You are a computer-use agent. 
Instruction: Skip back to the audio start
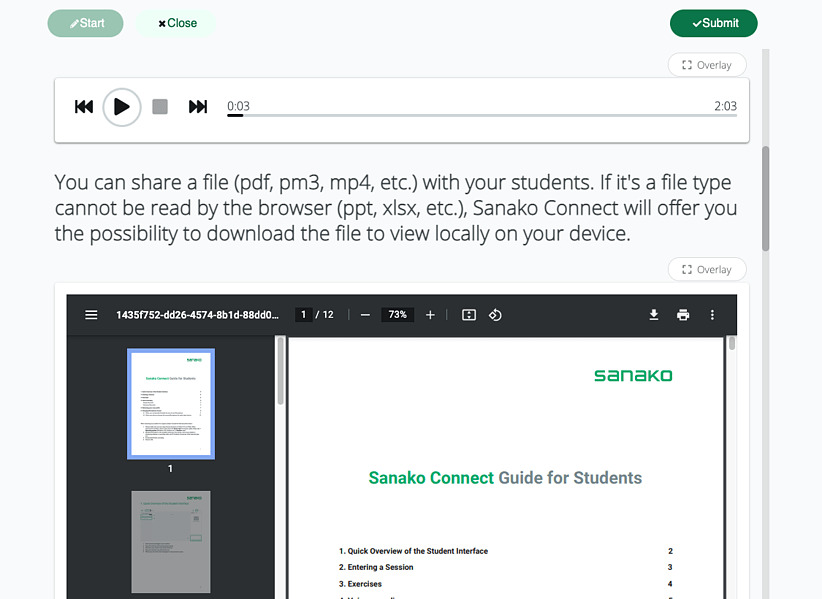click(x=84, y=107)
